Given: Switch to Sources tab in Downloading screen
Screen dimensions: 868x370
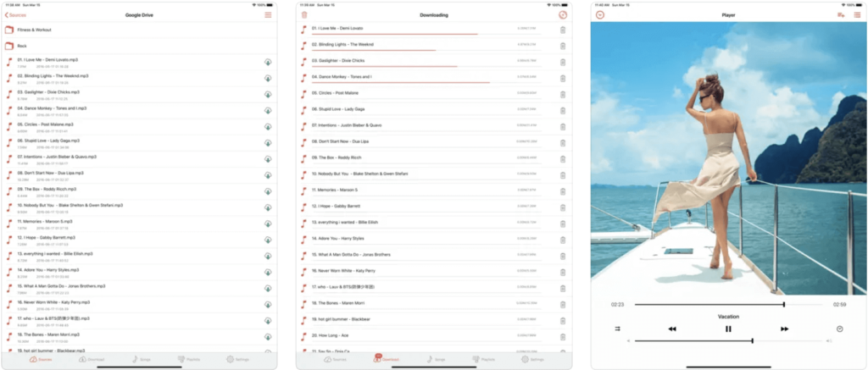Looking at the screenshot, I should pyautogui.click(x=335, y=360).
